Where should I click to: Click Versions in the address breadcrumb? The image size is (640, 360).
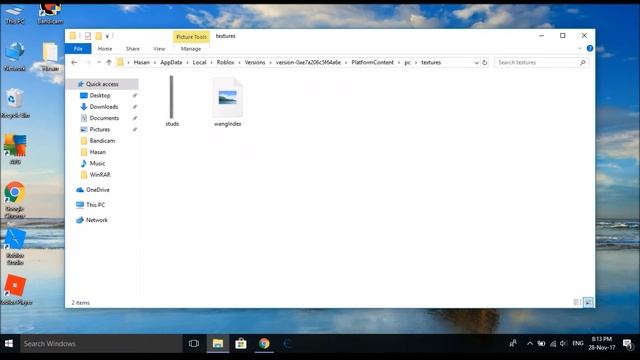coord(255,62)
